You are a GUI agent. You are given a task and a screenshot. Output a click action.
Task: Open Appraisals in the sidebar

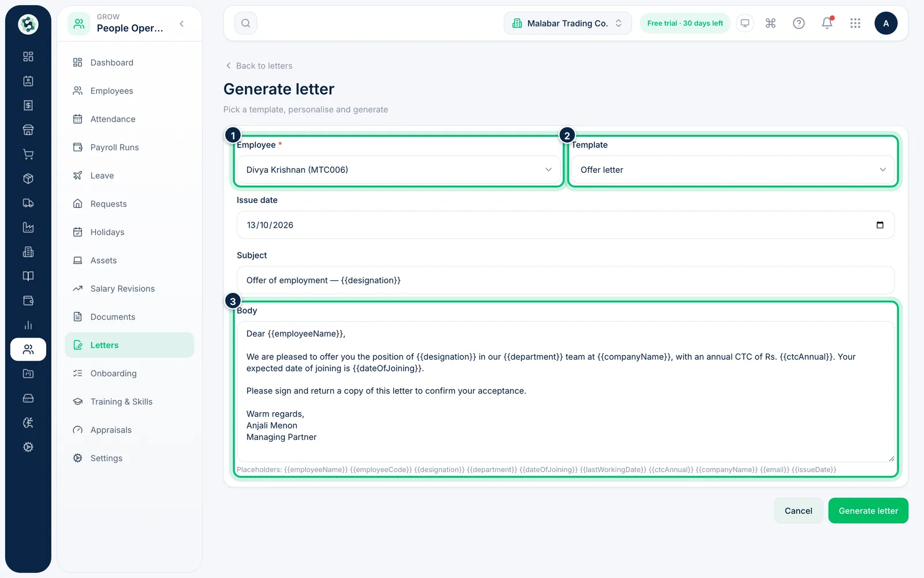tap(129, 430)
